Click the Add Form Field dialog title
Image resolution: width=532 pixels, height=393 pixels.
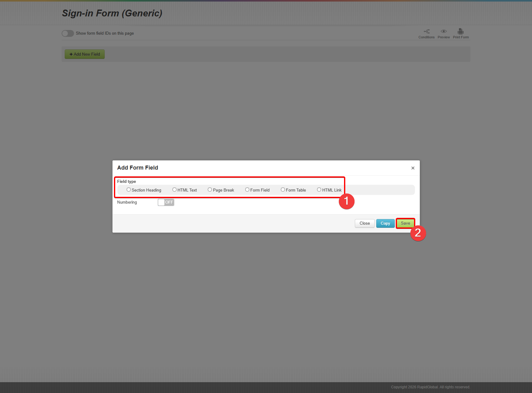click(x=137, y=168)
